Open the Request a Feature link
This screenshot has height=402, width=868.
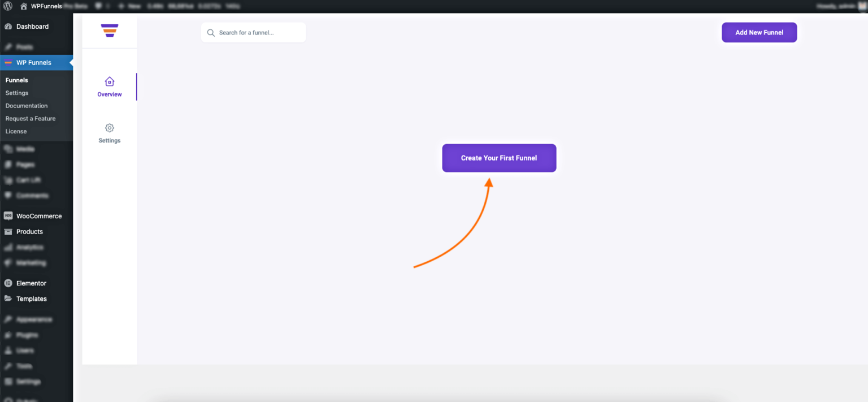click(30, 118)
